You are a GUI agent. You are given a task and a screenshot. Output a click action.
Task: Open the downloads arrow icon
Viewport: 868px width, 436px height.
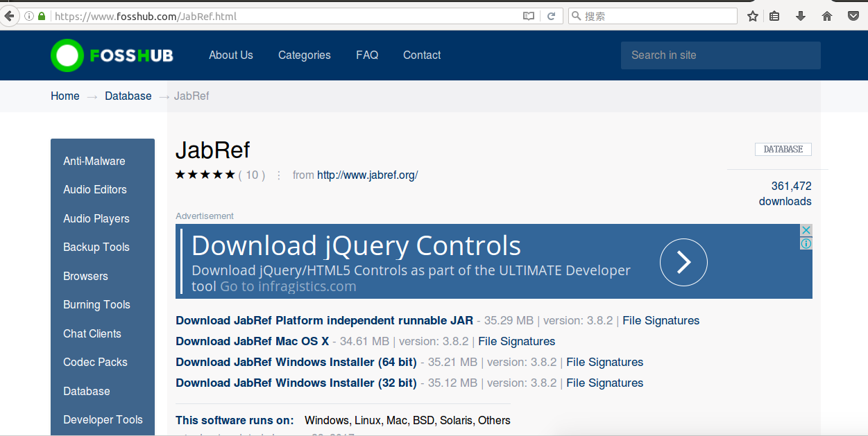pyautogui.click(x=801, y=16)
